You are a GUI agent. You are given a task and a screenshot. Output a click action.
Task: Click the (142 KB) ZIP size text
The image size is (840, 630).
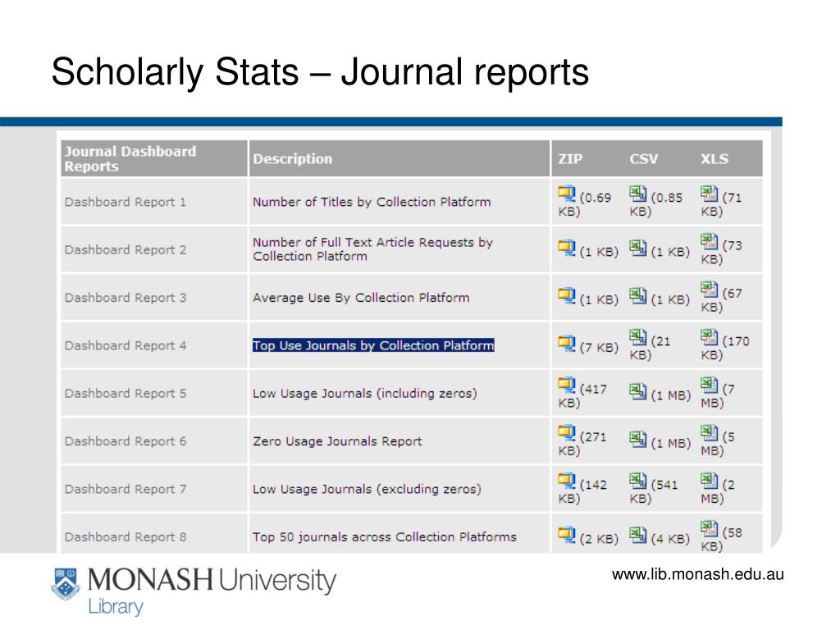pyautogui.click(x=583, y=491)
